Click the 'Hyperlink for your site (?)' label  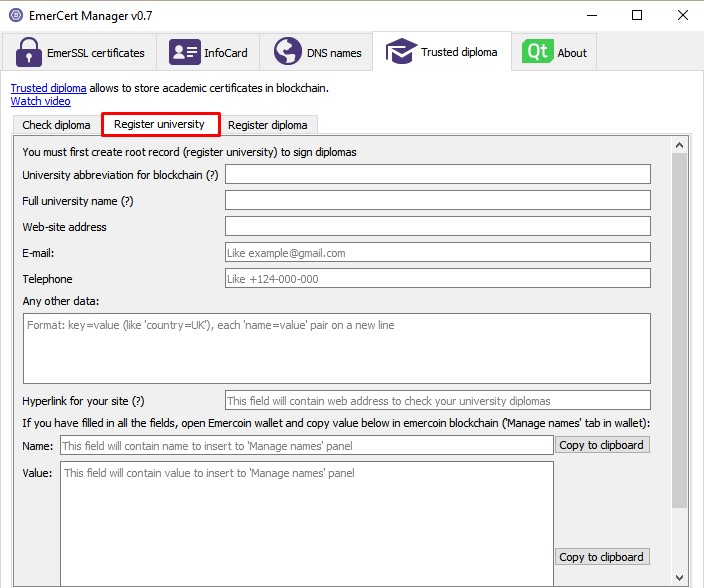point(84,401)
